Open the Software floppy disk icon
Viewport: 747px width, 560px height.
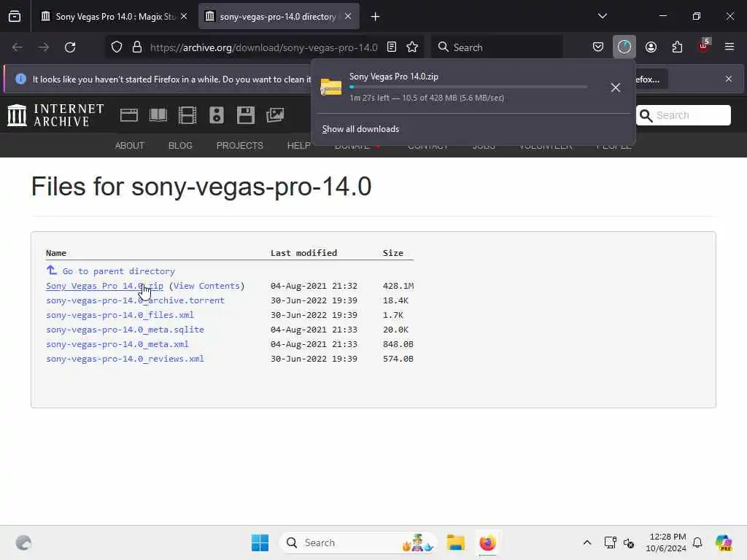246,115
